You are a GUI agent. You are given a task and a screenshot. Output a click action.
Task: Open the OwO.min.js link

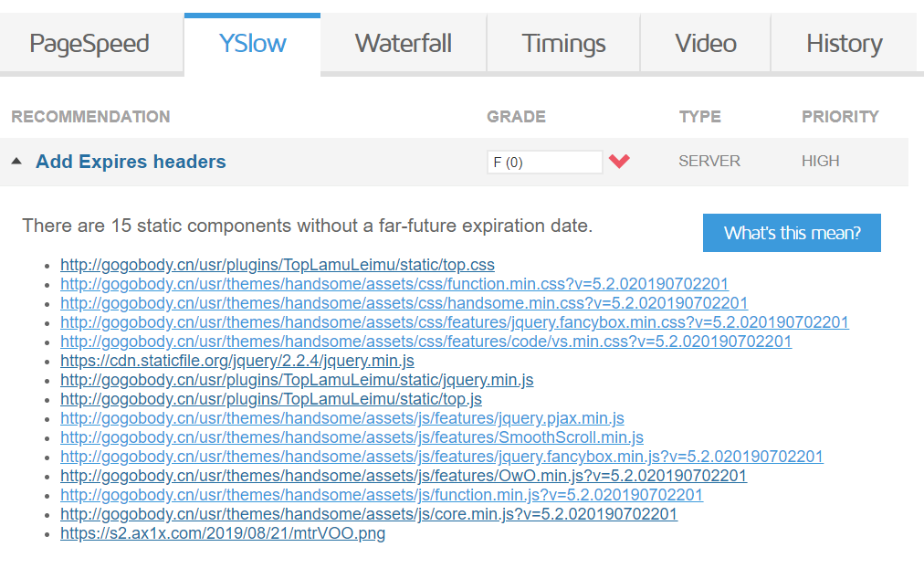(x=403, y=476)
